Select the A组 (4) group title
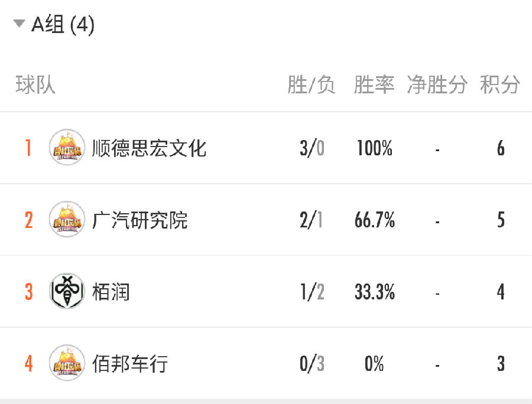 click(63, 24)
